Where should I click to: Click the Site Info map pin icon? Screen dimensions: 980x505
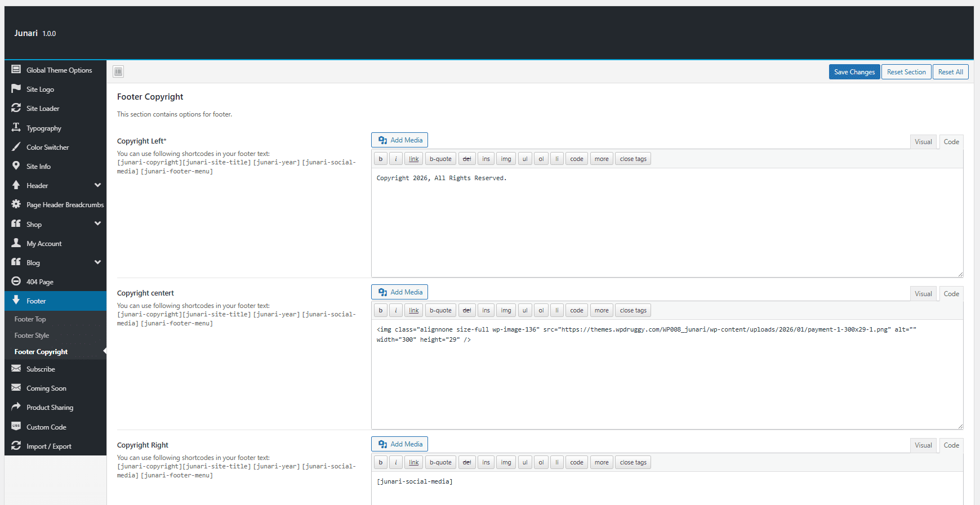click(16, 166)
